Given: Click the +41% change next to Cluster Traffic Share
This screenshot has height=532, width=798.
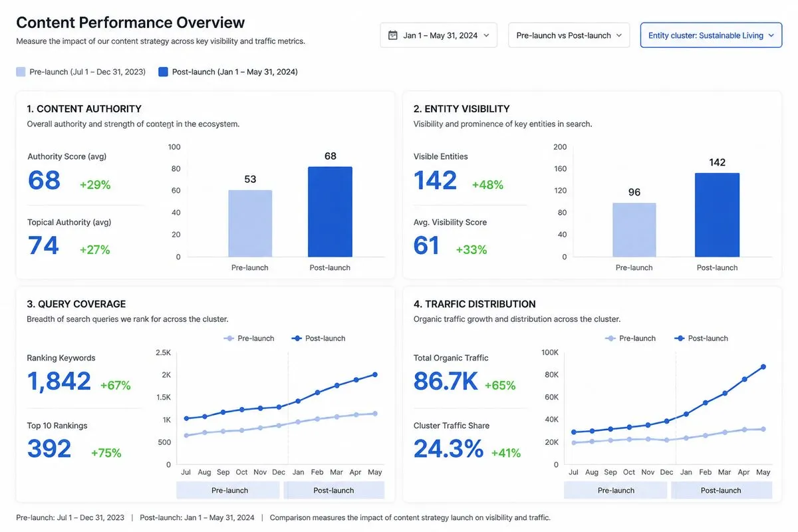Looking at the screenshot, I should pos(506,454).
